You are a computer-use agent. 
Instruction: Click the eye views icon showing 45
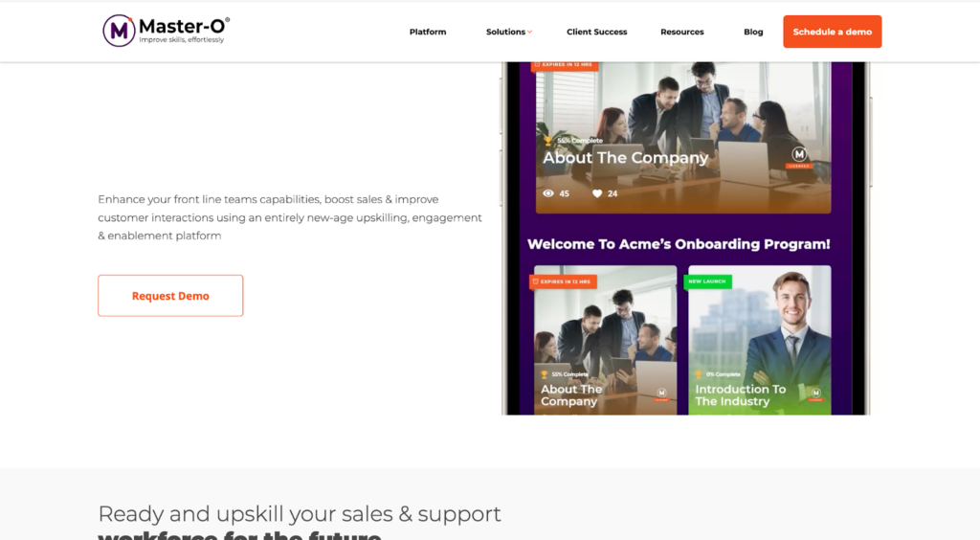point(548,193)
